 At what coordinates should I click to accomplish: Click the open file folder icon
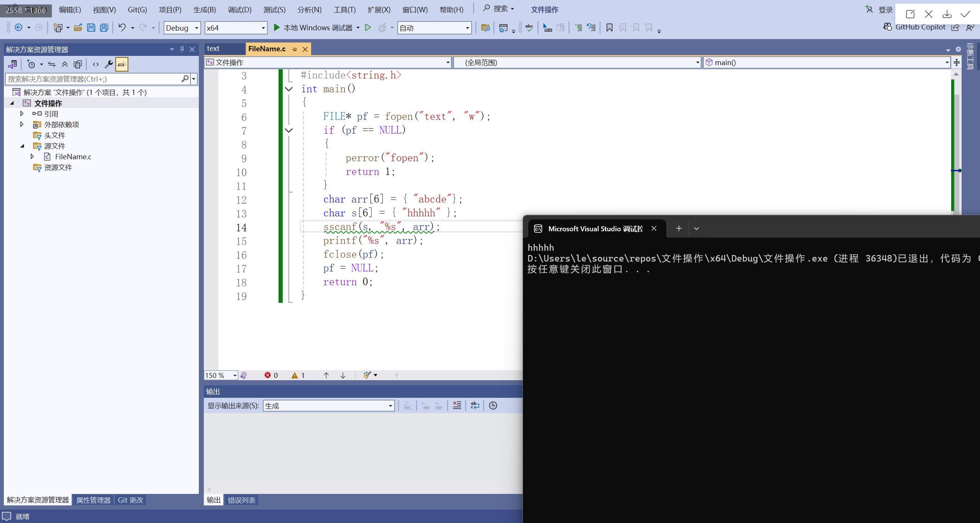coord(78,28)
